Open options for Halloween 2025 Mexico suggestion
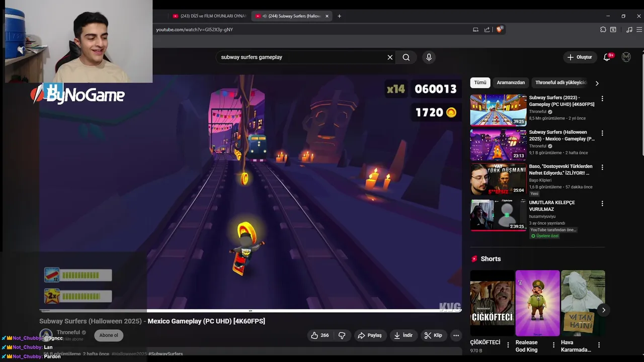Image resolution: width=644 pixels, height=362 pixels. (602, 133)
